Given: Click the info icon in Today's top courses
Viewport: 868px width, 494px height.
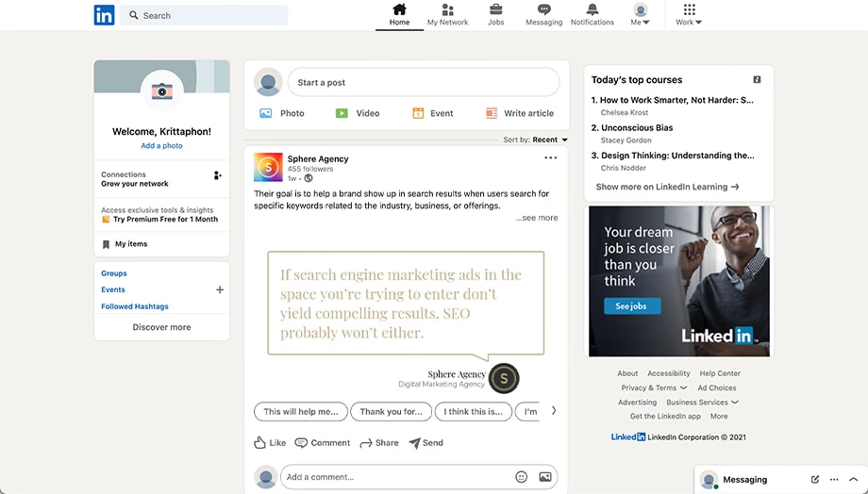Looking at the screenshot, I should [x=757, y=79].
